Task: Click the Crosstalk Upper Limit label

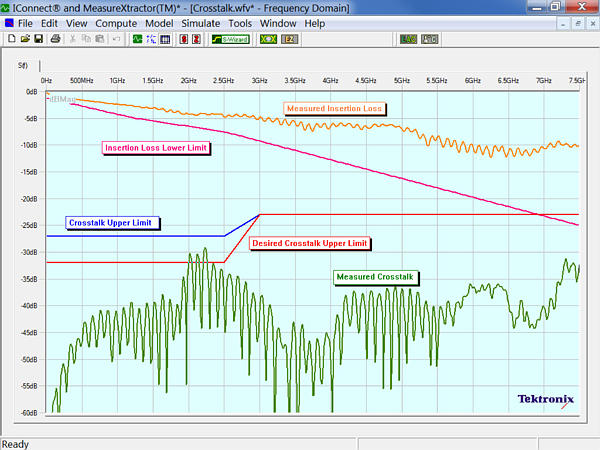Action: tap(110, 223)
